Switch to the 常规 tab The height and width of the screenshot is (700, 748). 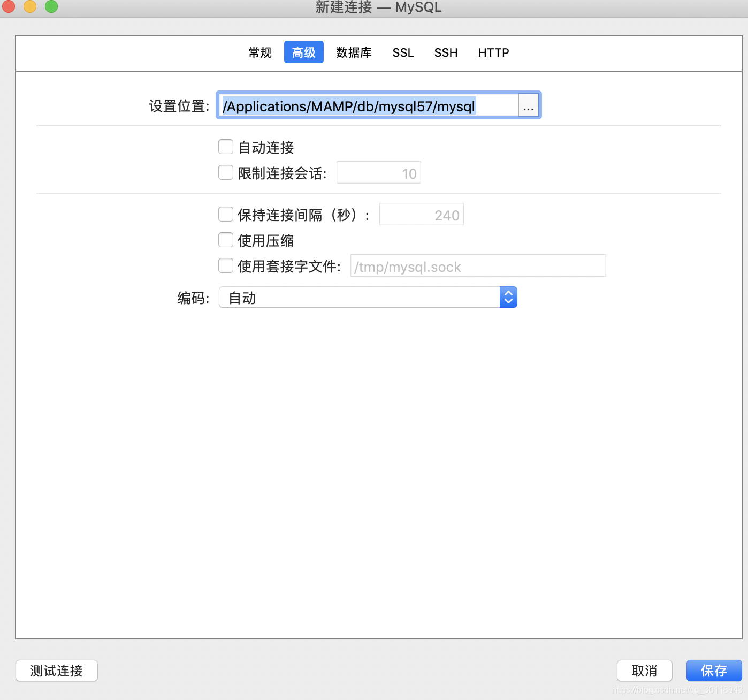[260, 52]
